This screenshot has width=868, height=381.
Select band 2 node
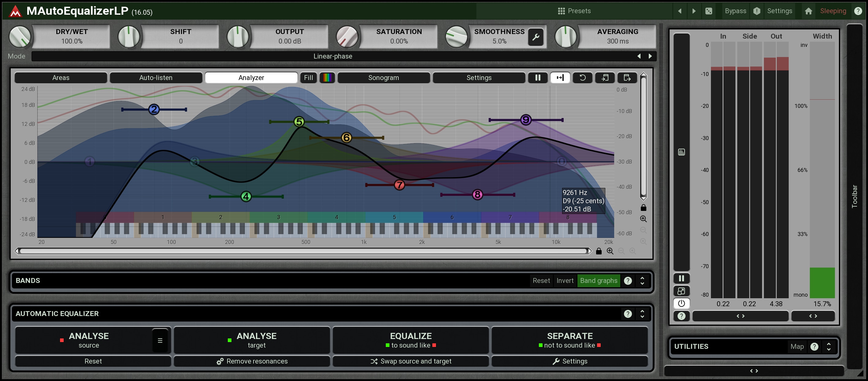click(154, 109)
